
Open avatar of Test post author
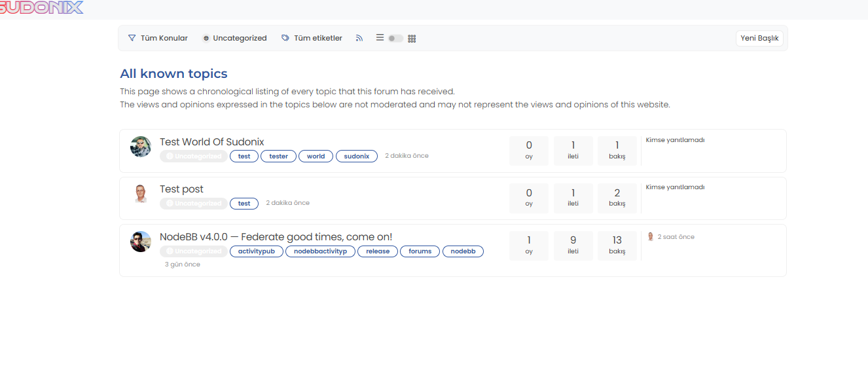coord(141,194)
